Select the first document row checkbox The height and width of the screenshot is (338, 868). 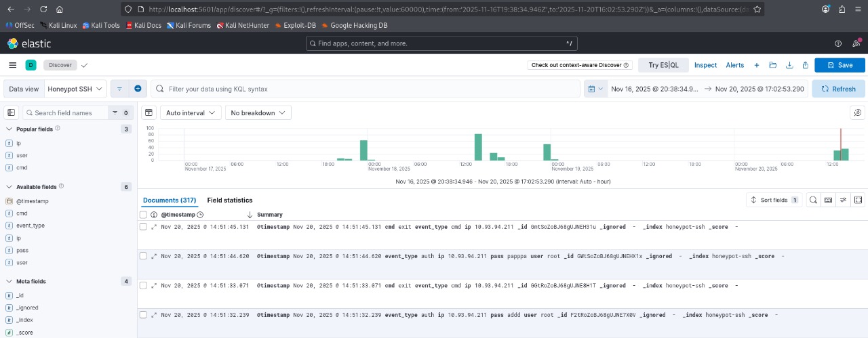coord(143,227)
